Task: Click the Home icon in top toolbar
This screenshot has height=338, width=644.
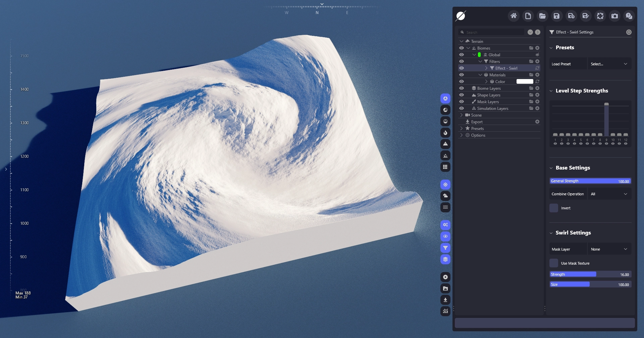Action: (514, 16)
